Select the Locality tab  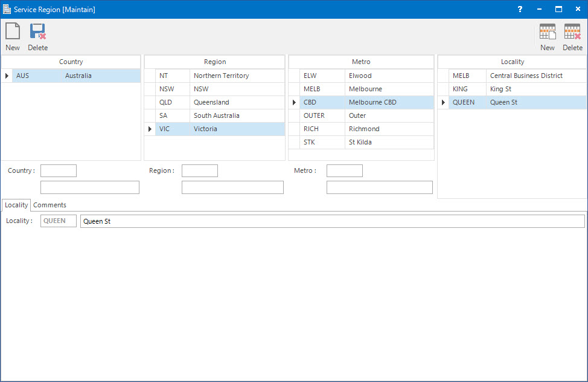coord(16,205)
